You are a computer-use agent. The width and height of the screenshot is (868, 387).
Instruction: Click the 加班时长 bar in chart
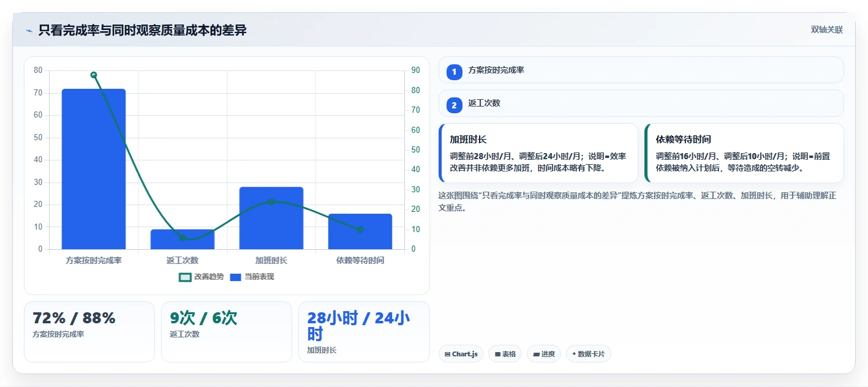coord(271,218)
